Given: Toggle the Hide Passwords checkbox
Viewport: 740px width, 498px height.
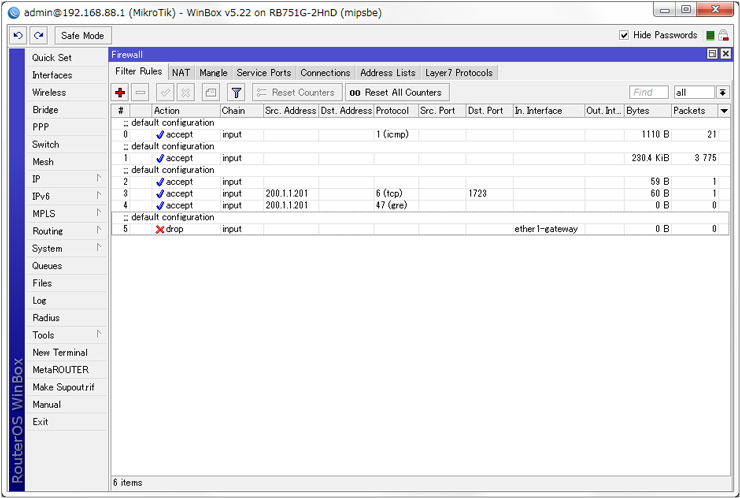Looking at the screenshot, I should pyautogui.click(x=624, y=35).
